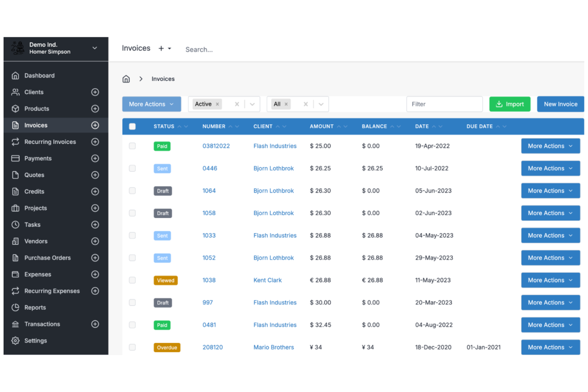Viewport: 588px width, 392px height.
Task: Click the home icon in the breadcrumb
Action: [x=126, y=79]
